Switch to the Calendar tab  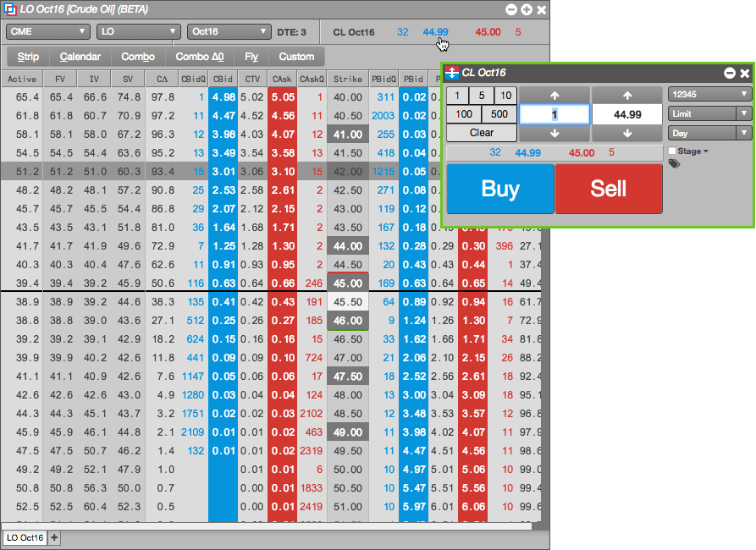click(80, 57)
